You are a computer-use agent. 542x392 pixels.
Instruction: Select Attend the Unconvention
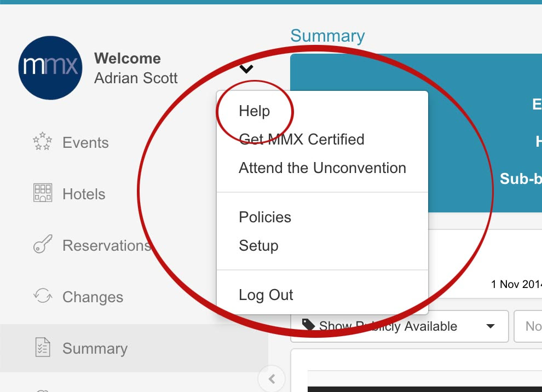(322, 168)
